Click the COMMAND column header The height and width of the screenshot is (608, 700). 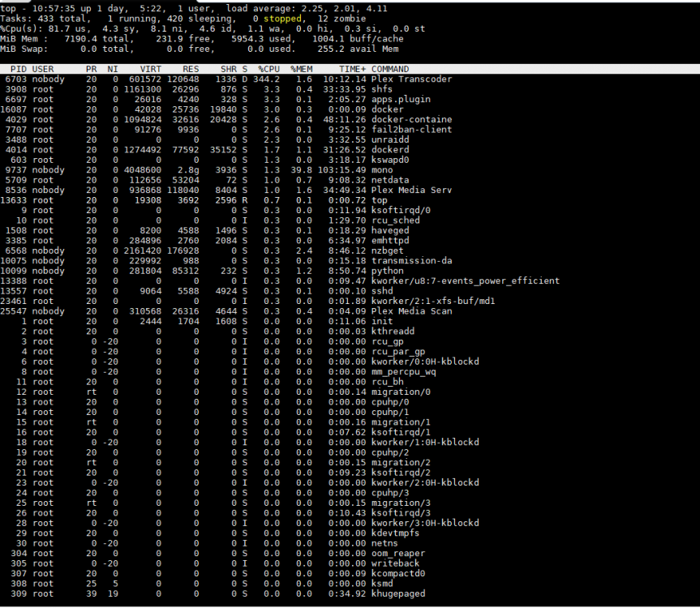[x=390, y=69]
